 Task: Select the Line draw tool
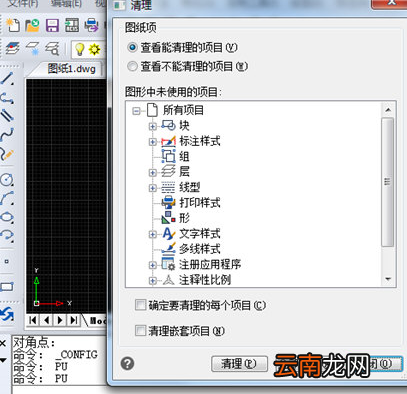point(7,78)
